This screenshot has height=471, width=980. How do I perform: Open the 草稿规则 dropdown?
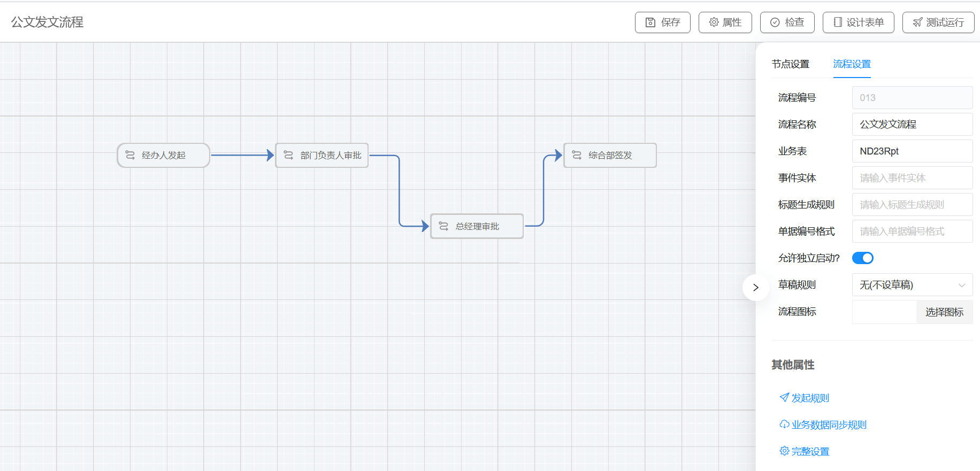point(912,285)
